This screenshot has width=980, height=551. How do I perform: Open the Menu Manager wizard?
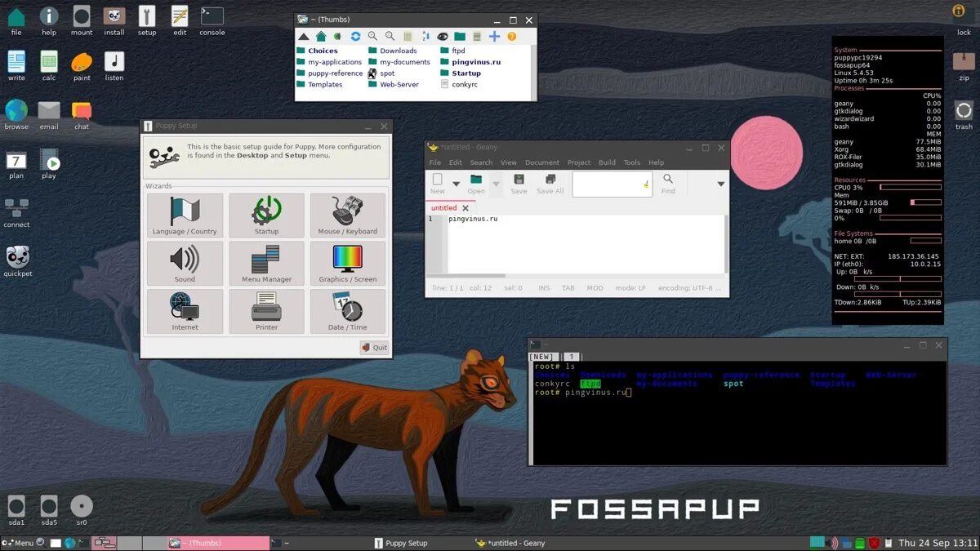point(266,264)
